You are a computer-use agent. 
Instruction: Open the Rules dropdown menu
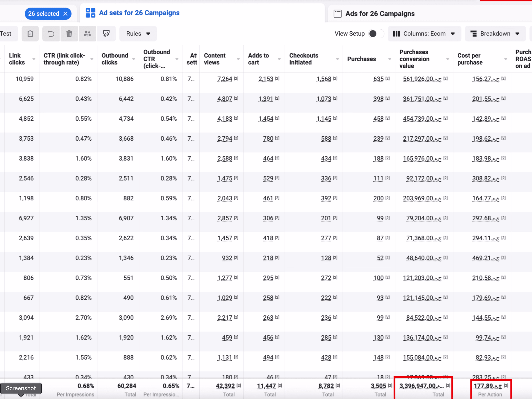click(138, 34)
